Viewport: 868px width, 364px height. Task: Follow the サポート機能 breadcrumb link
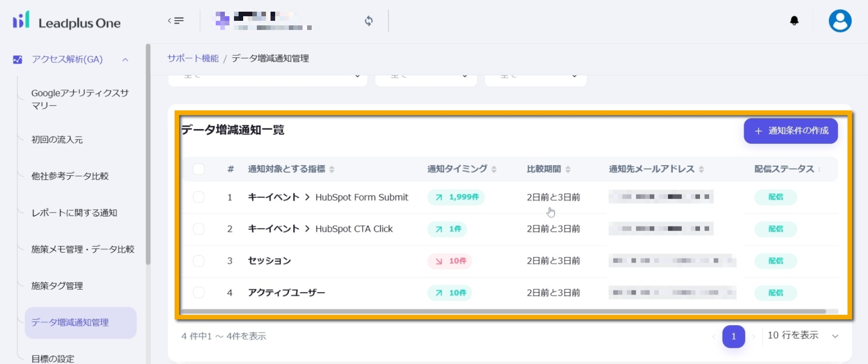[193, 58]
